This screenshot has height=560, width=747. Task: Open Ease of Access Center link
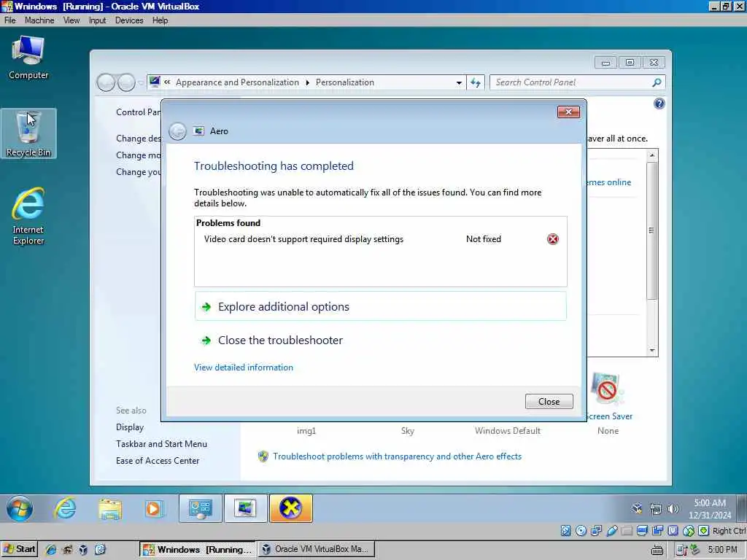pos(158,461)
